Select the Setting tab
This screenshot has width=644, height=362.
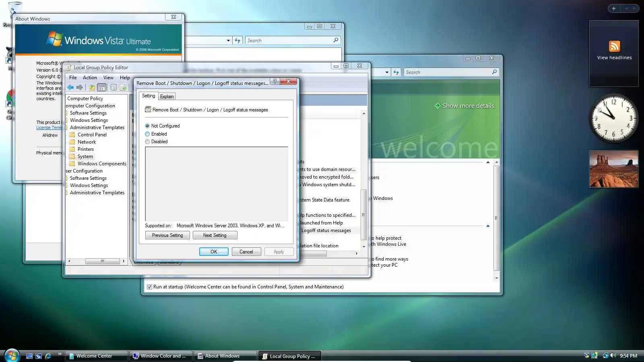point(149,96)
